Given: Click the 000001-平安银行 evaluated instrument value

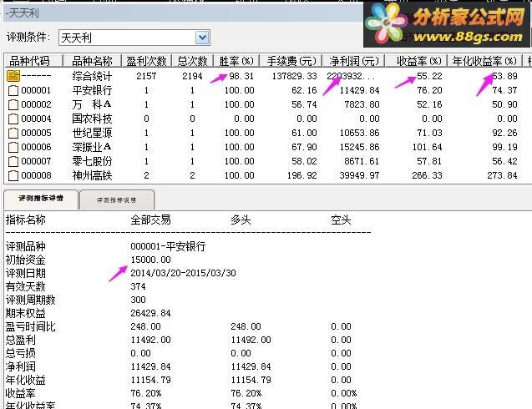Looking at the screenshot, I should click(168, 246).
